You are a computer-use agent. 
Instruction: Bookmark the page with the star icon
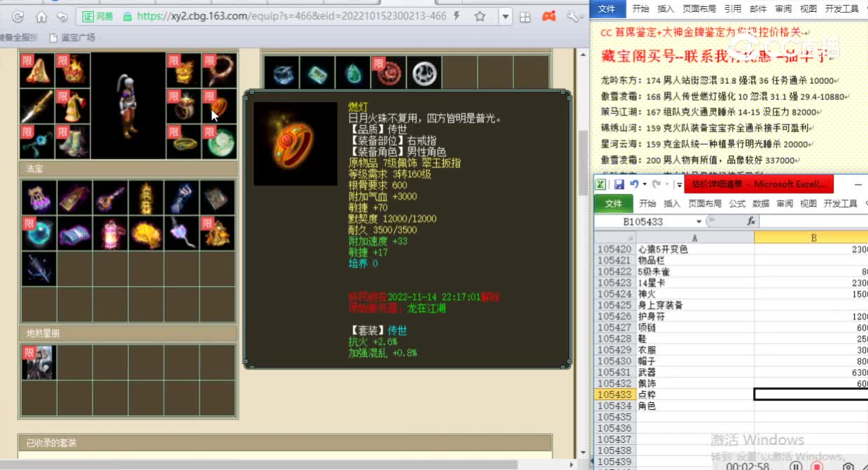[480, 16]
